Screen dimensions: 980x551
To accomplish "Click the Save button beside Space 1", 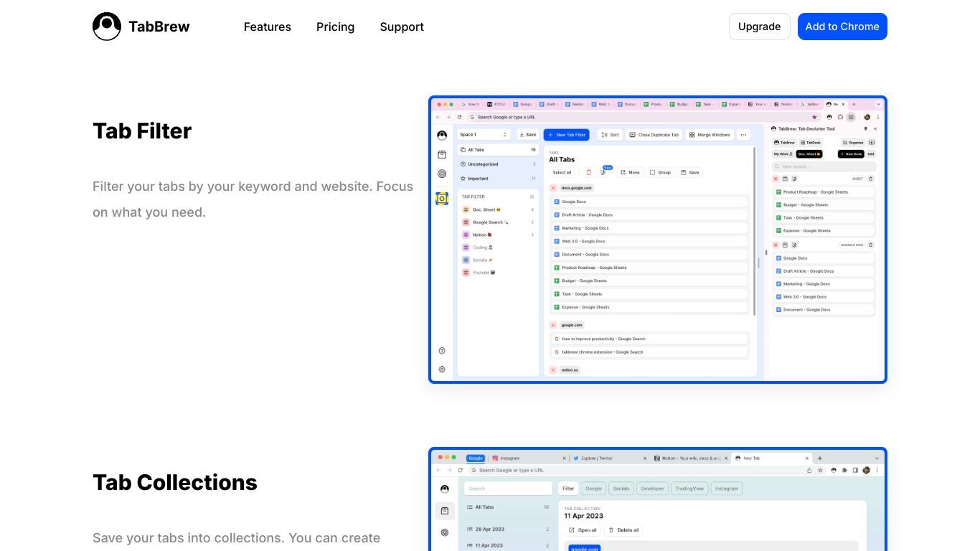I will tap(527, 134).
